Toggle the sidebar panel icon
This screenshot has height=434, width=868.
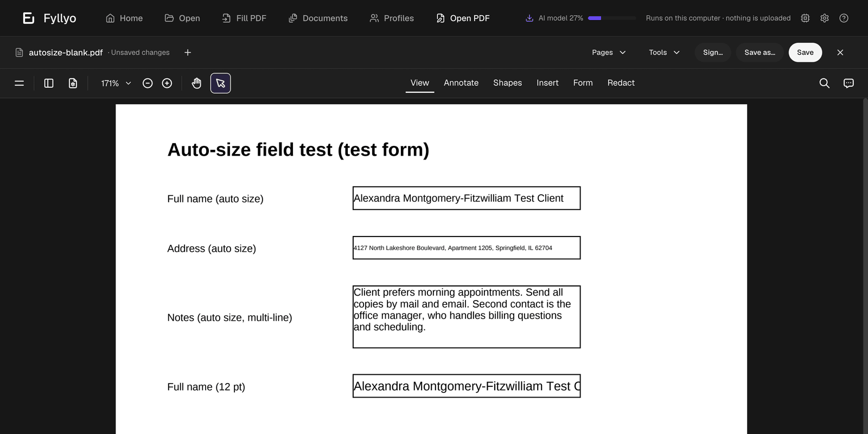coord(49,83)
